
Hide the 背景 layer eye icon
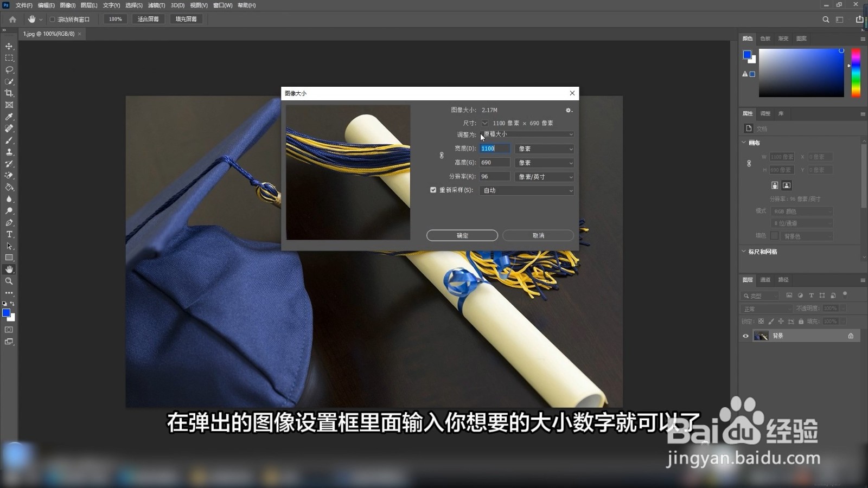click(745, 336)
